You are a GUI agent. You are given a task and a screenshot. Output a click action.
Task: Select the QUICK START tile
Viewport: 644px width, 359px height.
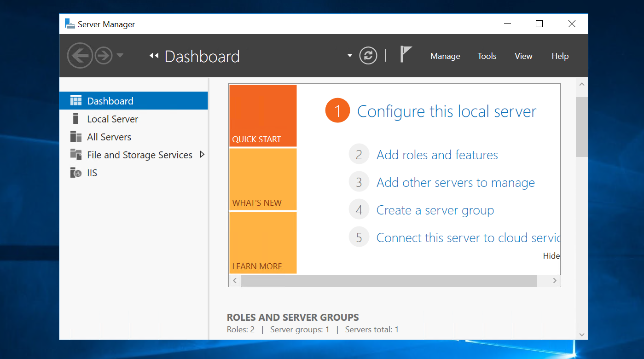point(263,116)
